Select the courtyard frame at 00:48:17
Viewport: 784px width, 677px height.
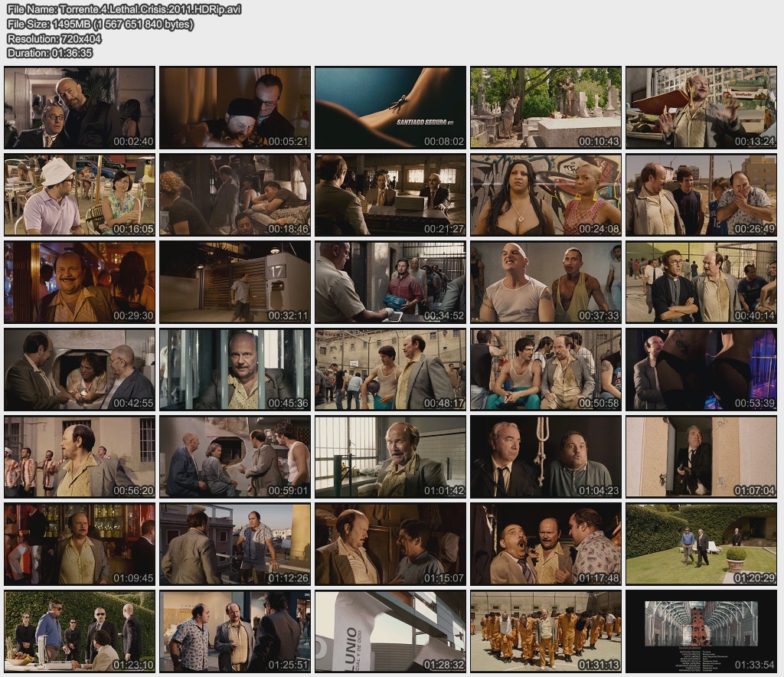pyautogui.click(x=390, y=369)
